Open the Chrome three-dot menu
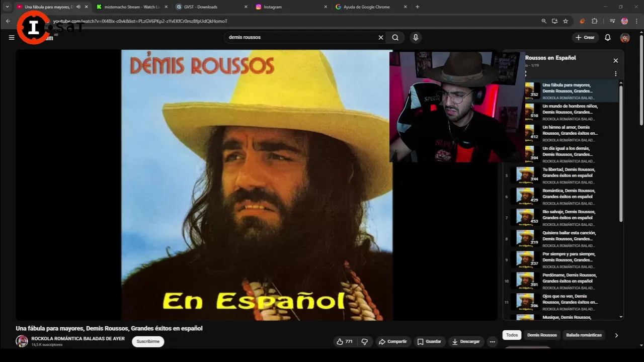644x362 pixels. [x=636, y=21]
